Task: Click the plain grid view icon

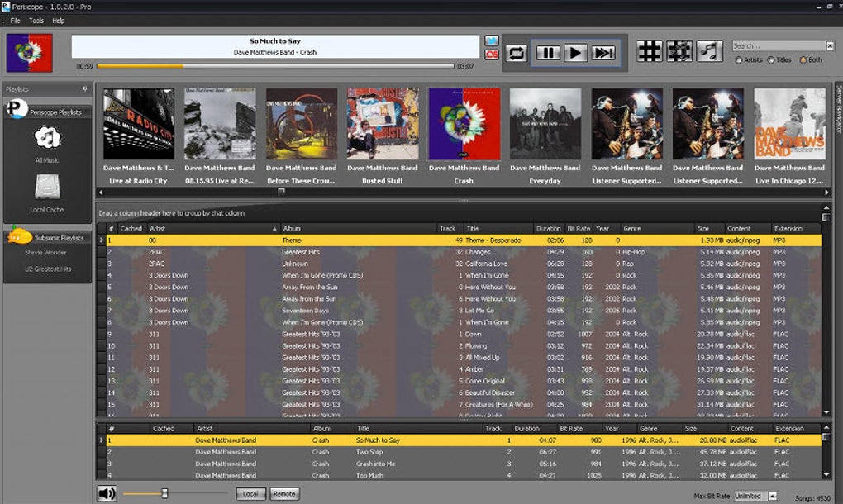Action: pyautogui.click(x=650, y=51)
